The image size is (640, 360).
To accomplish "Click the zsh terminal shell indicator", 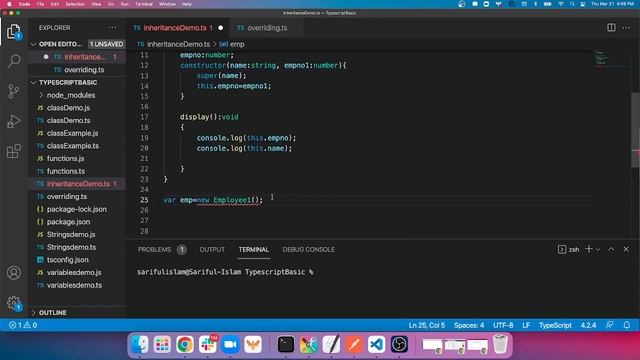I will [x=569, y=249].
